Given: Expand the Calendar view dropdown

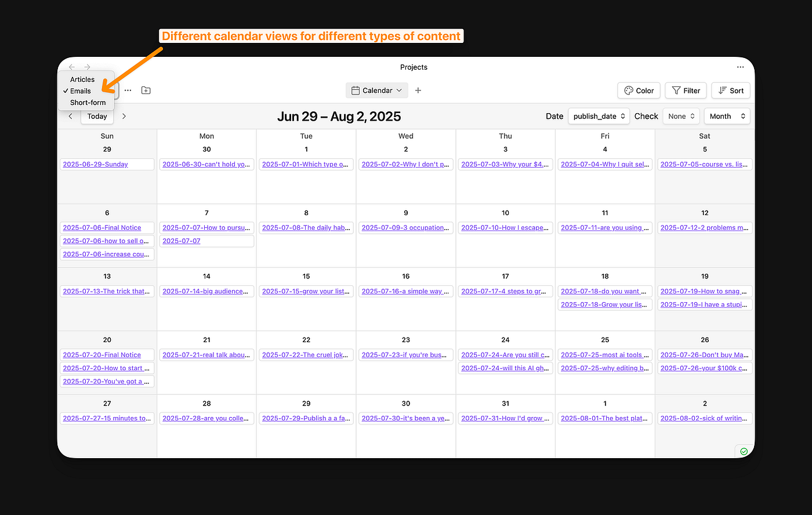Looking at the screenshot, I should (377, 90).
